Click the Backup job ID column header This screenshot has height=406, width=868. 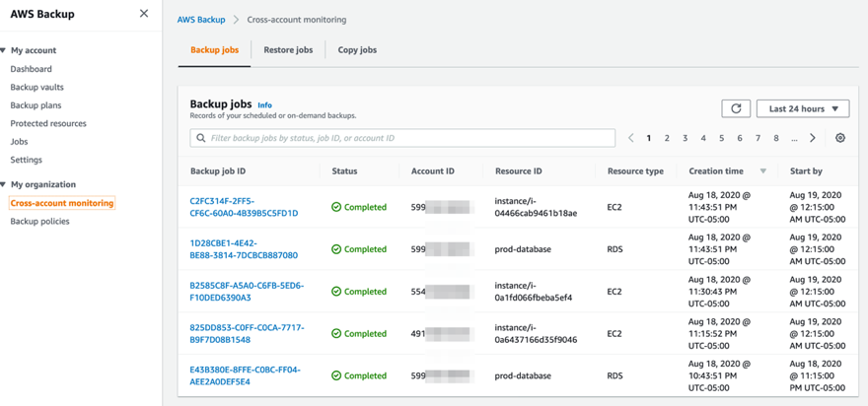(218, 171)
